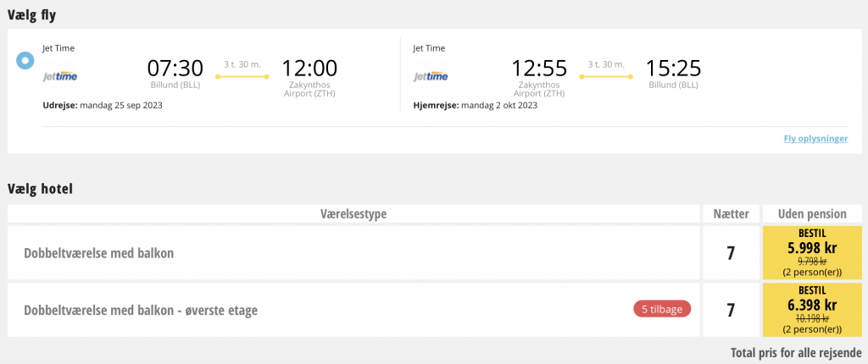The height and width of the screenshot is (364, 868).
Task: Click the 15:25 Billund arrival time
Action: coord(674,68)
